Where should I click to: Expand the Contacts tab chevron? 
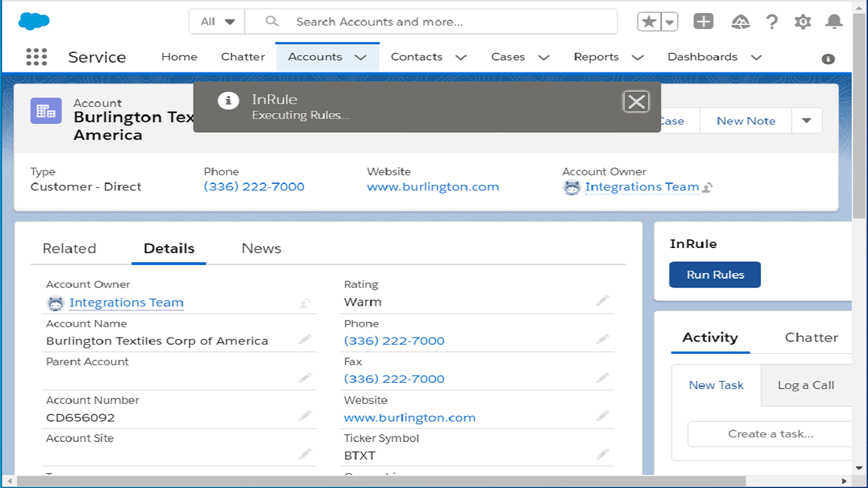(461, 58)
